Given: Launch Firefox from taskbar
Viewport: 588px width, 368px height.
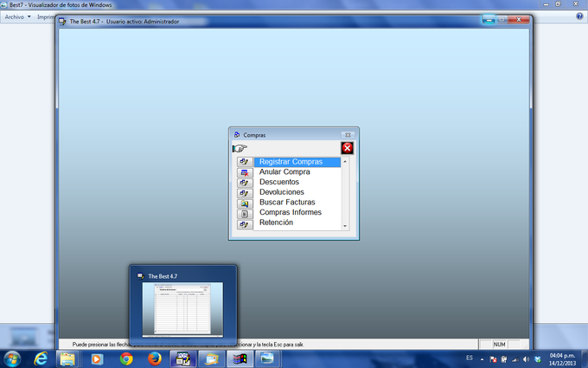Looking at the screenshot, I should click(155, 359).
